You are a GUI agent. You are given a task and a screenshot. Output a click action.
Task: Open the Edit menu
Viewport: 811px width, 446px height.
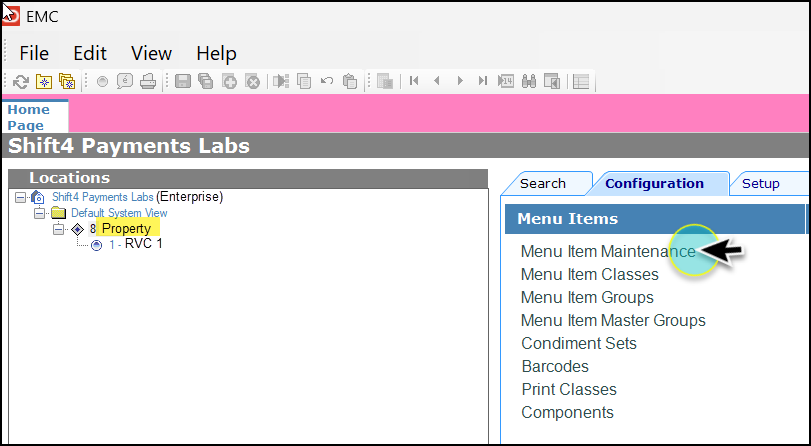[x=89, y=53]
